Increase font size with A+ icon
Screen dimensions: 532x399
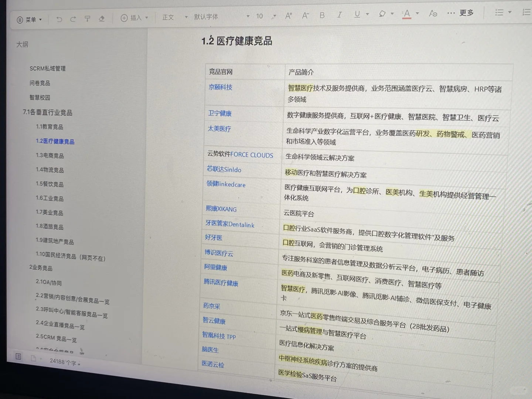[x=289, y=16]
